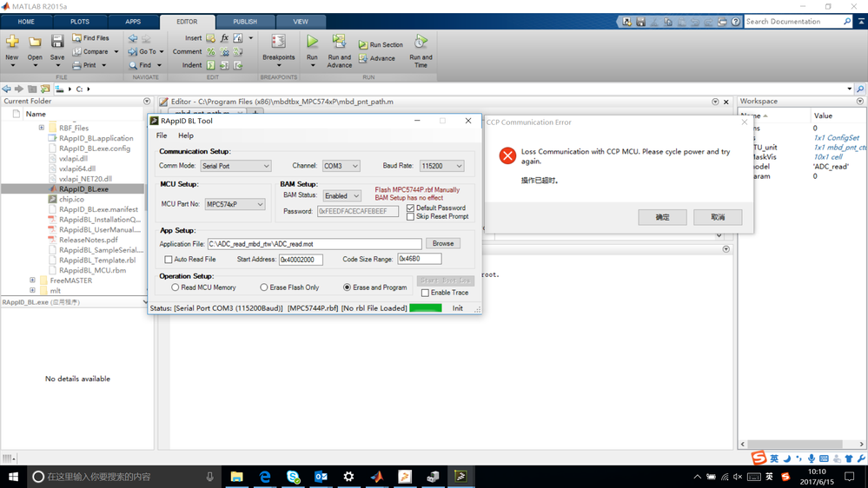Click the Save icon in the ribbon
The height and width of the screenshot is (488, 868).
pos(57,42)
